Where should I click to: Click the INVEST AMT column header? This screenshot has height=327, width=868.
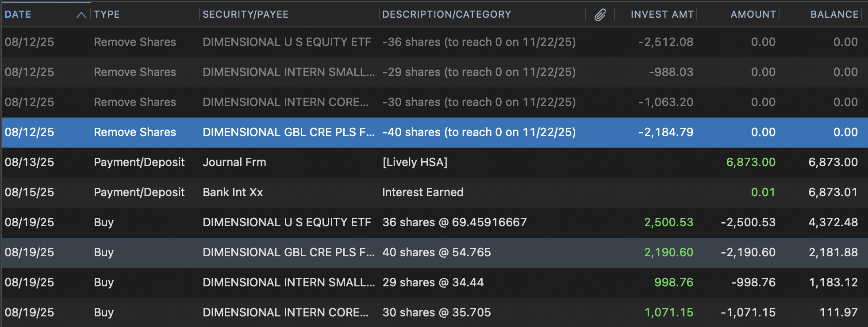(x=662, y=15)
